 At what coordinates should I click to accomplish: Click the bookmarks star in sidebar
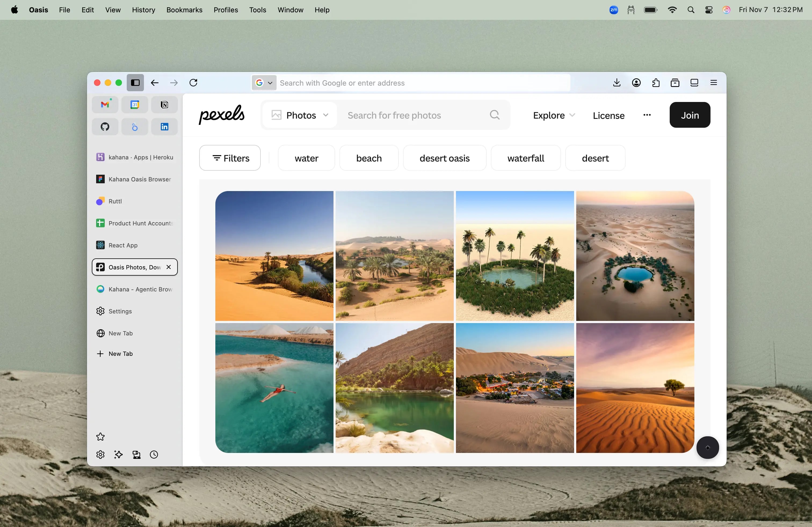coord(100,437)
